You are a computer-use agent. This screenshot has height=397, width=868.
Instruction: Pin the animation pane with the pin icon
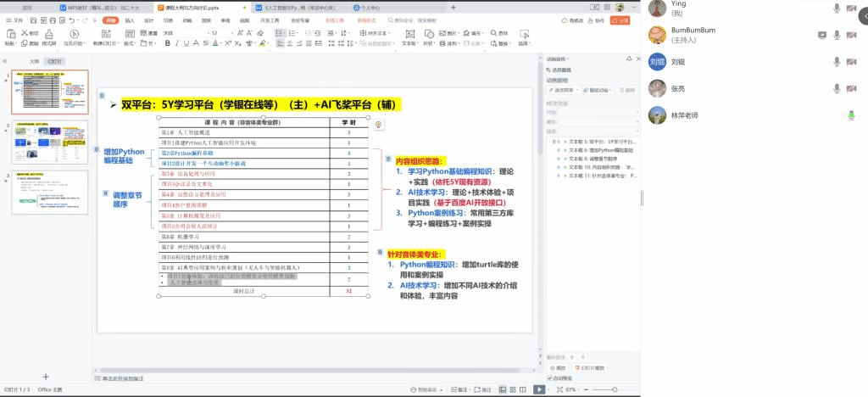(627, 59)
